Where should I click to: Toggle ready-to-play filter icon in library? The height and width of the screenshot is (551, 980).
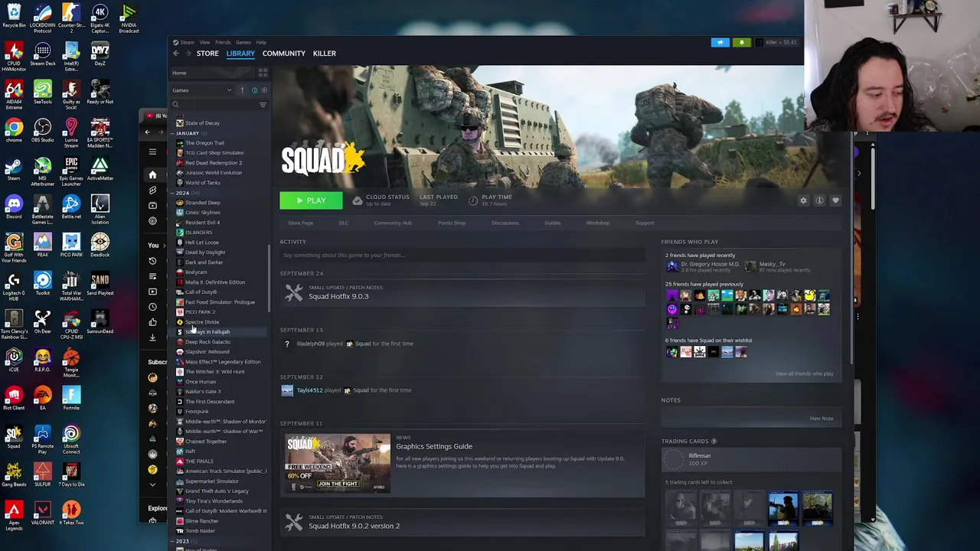point(264,90)
